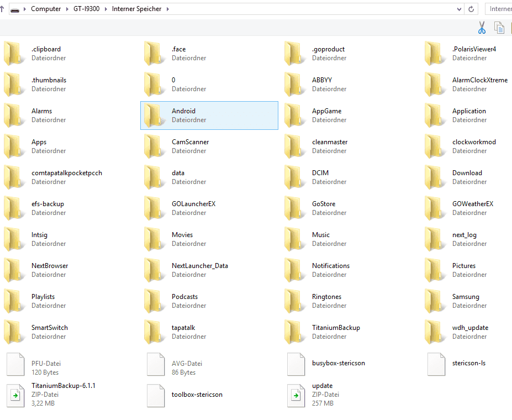
Task: Click the Samsung folder name
Action: coord(466,297)
